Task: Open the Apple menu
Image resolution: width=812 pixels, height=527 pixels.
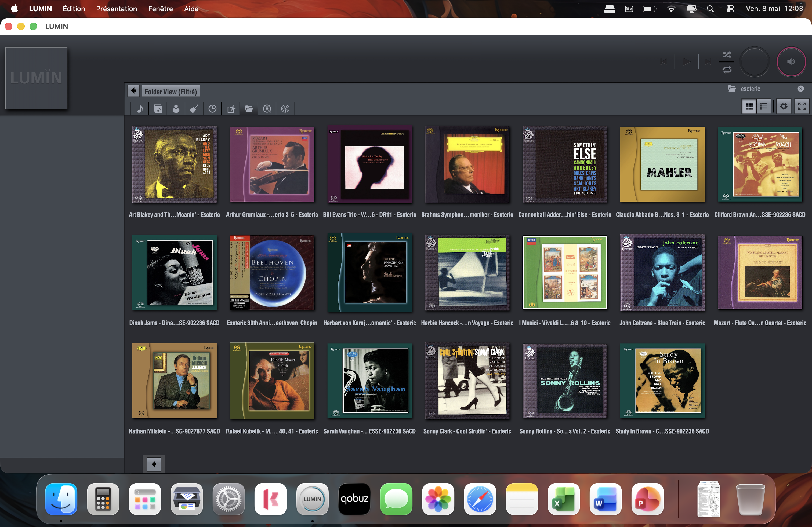Action: pyautogui.click(x=14, y=9)
